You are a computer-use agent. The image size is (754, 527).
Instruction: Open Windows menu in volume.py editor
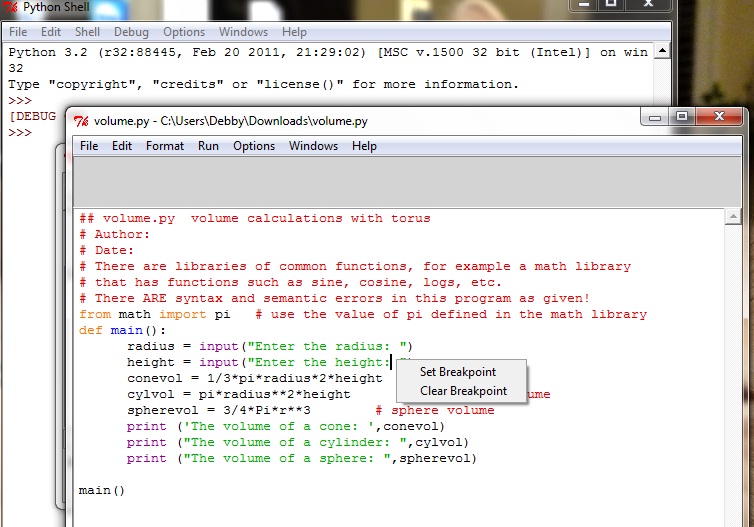pos(314,146)
